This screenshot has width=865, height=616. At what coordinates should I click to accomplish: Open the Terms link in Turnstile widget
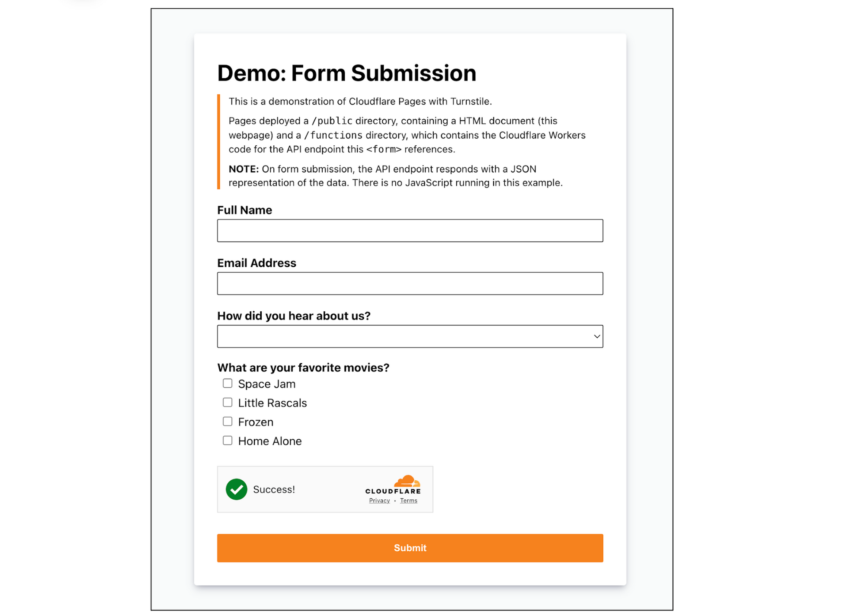click(x=408, y=501)
